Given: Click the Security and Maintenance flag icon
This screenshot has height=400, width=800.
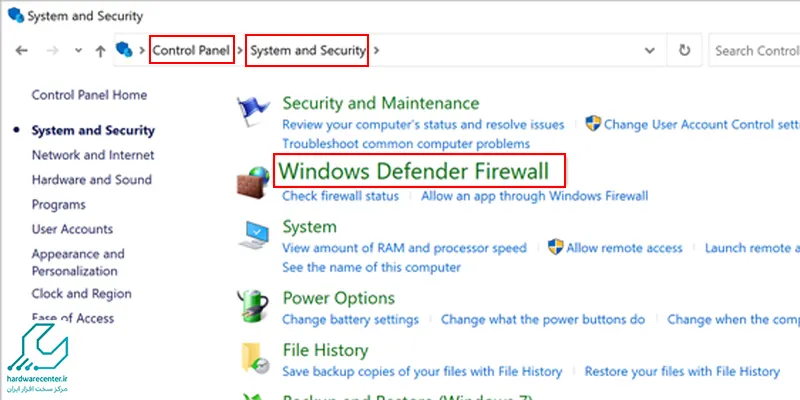Looking at the screenshot, I should [x=253, y=111].
